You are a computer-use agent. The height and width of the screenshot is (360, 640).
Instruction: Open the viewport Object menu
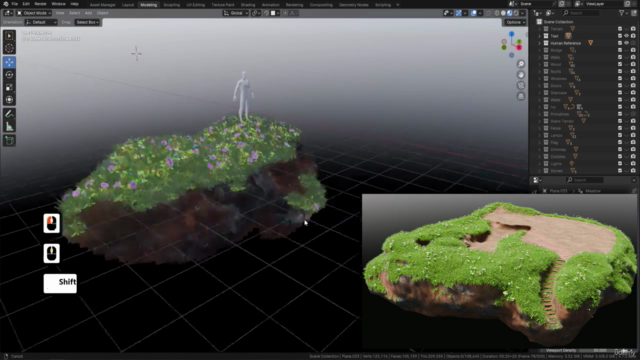102,13
